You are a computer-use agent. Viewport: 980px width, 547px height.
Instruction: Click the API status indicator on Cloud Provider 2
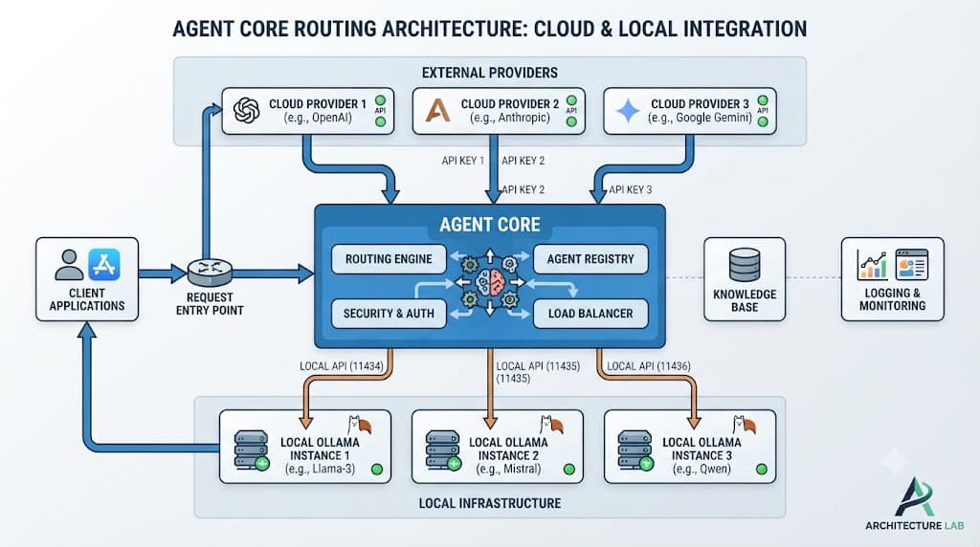pyautogui.click(x=571, y=111)
